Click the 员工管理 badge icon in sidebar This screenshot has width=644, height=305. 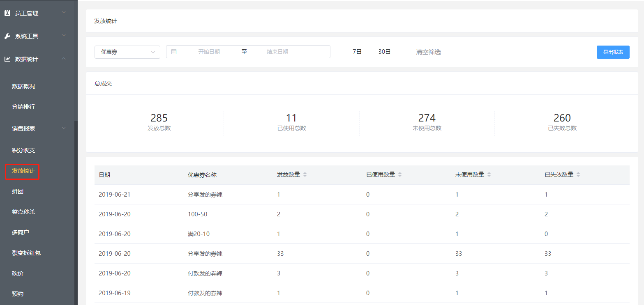[7, 13]
